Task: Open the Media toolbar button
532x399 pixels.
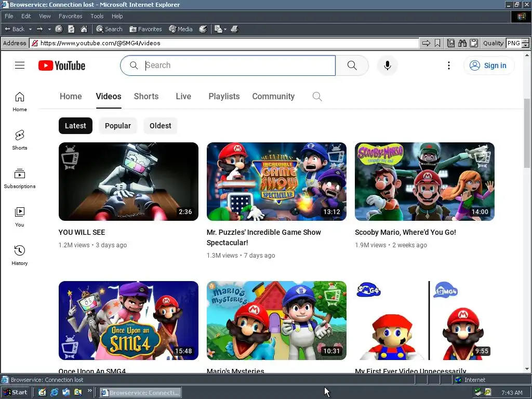Action: (x=181, y=29)
